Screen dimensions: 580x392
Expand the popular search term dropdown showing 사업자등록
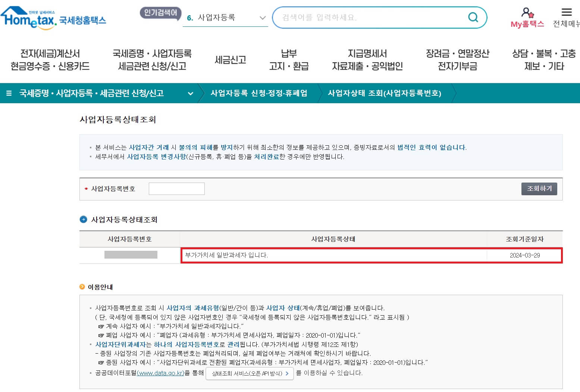(262, 18)
